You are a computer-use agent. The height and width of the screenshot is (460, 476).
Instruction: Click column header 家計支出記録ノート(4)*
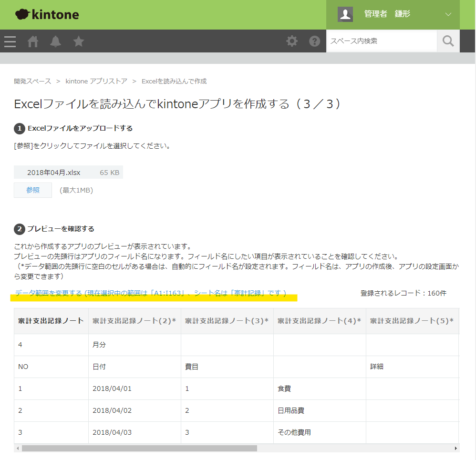(x=320, y=321)
